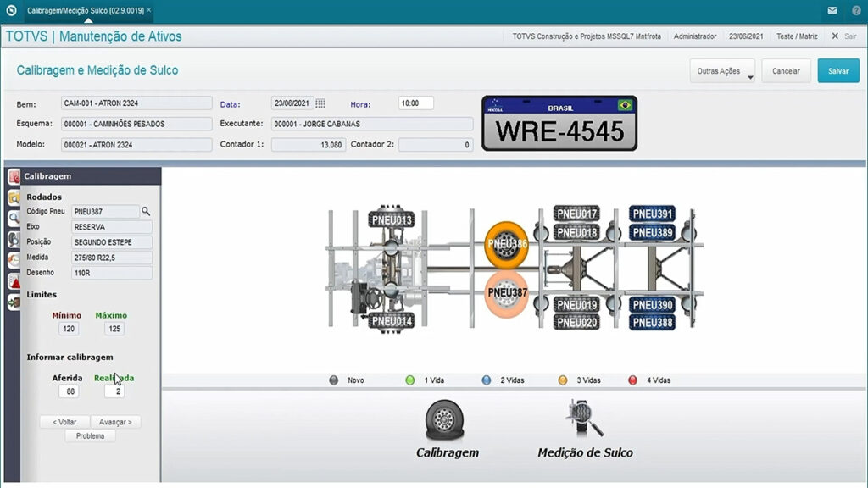Open the Medição de Sulco icon at bottom

tap(585, 419)
